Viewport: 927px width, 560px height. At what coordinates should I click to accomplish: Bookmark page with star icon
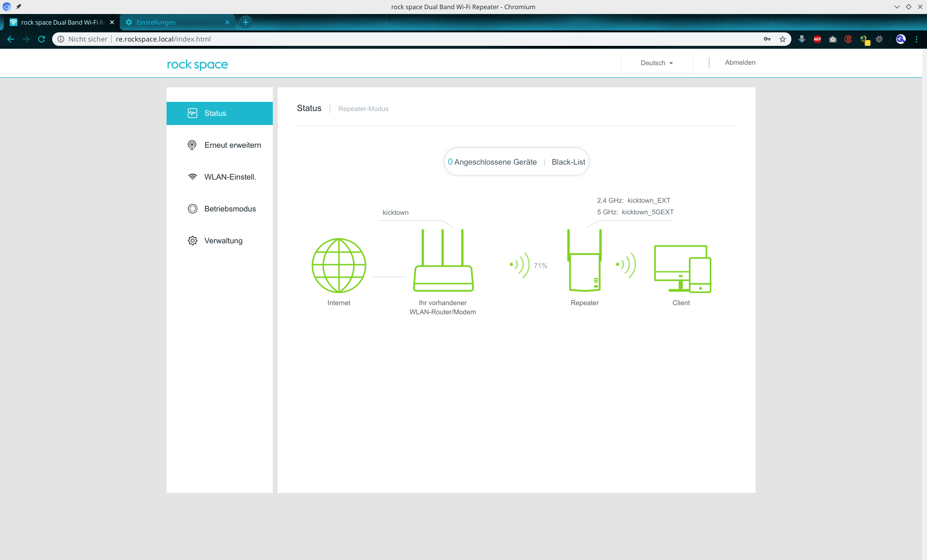pos(783,39)
